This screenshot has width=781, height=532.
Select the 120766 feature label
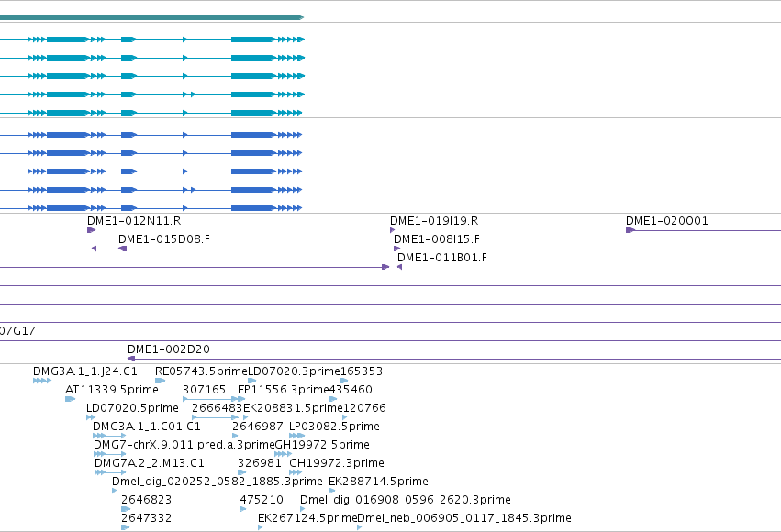[x=364, y=408]
